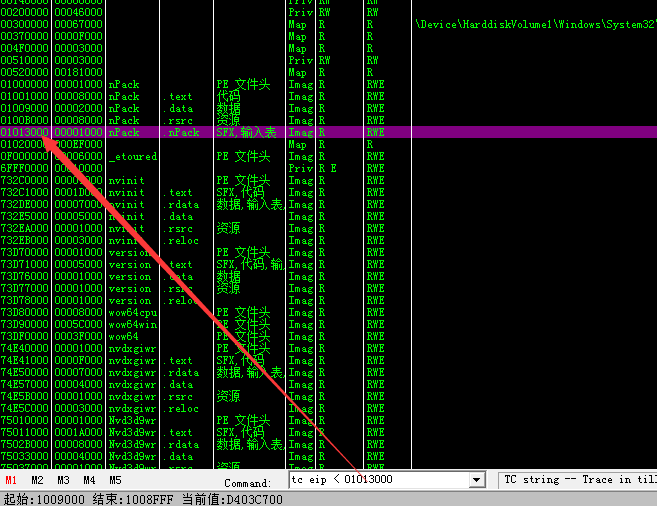The width and height of the screenshot is (657, 506).
Task: Click the TC string trace hint text
Action: tap(578, 480)
